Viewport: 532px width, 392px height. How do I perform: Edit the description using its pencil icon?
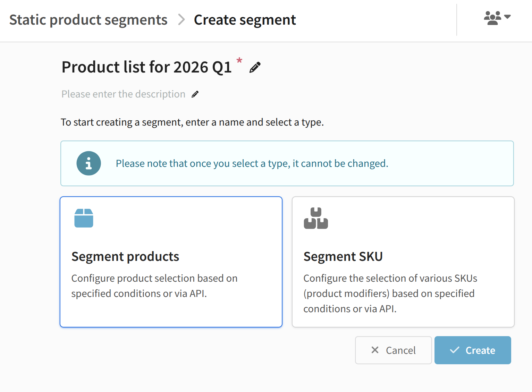click(x=195, y=94)
